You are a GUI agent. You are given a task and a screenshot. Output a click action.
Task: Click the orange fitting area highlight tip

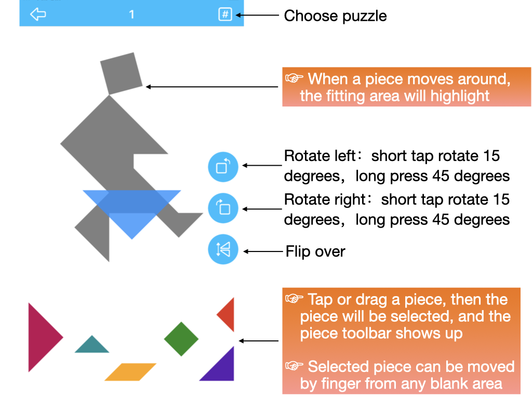pyautogui.click(x=406, y=87)
